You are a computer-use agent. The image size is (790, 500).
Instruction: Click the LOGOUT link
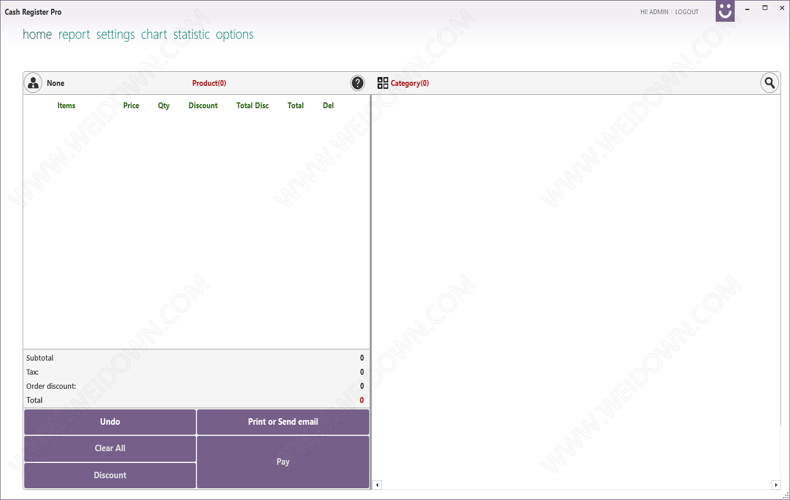tap(687, 12)
